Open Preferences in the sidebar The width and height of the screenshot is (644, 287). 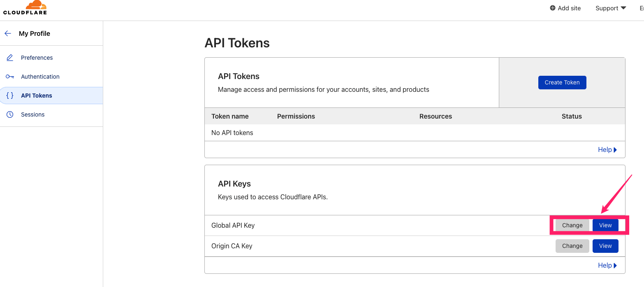[x=37, y=58]
